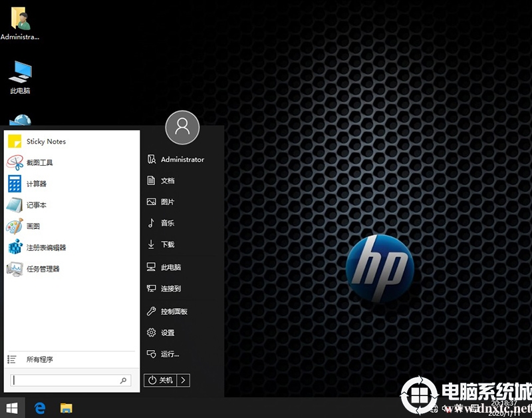
Task: Open the Calculator icon
Action: 15,184
